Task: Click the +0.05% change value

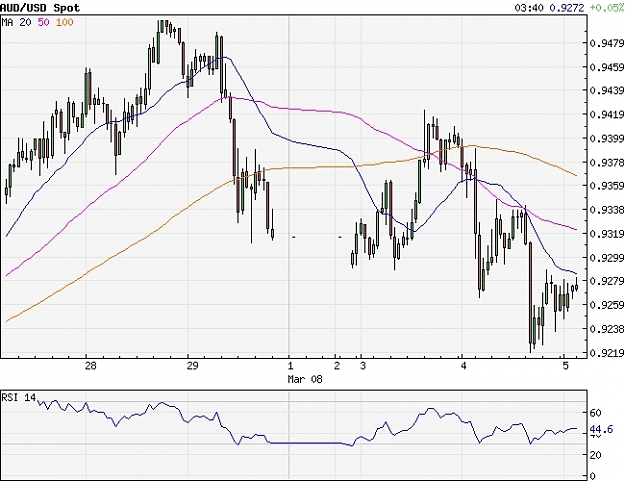Action: coord(607,7)
